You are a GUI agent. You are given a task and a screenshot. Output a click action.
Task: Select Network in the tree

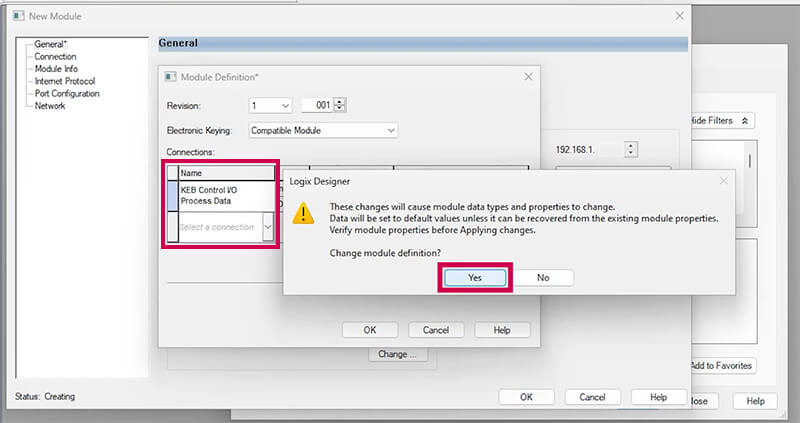click(50, 106)
